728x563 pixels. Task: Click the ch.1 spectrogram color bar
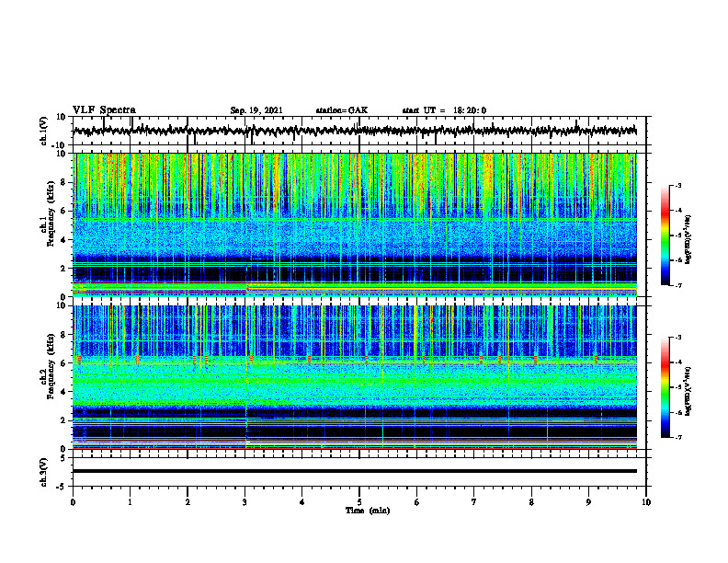pos(665,236)
